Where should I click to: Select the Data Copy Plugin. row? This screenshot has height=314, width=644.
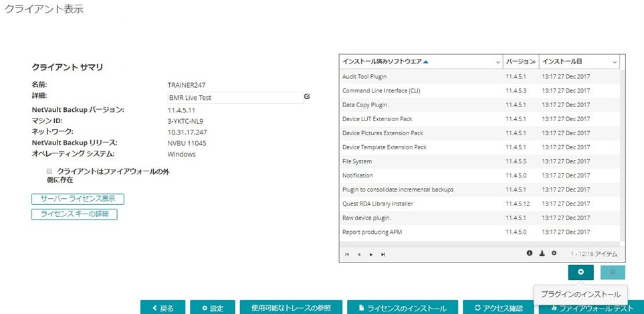[479, 105]
